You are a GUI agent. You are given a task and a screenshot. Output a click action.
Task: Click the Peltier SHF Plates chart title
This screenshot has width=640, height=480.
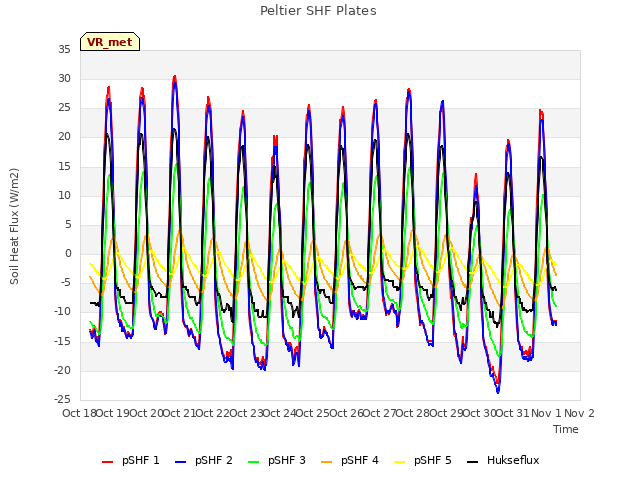click(x=318, y=11)
